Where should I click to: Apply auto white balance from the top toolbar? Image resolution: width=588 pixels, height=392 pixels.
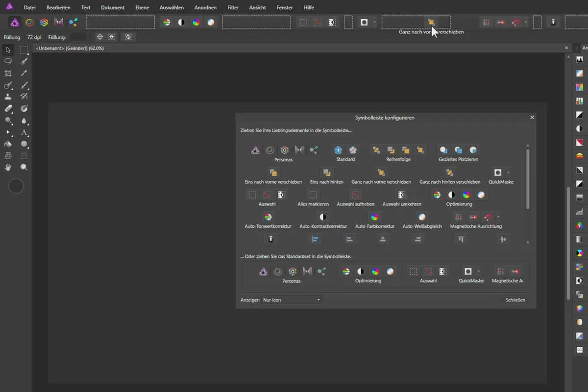[211, 23]
